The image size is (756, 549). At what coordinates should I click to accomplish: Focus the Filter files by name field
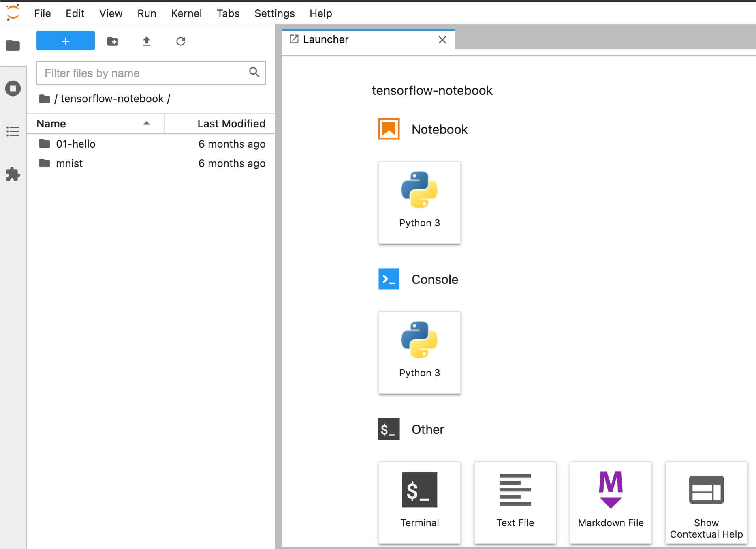(x=151, y=73)
